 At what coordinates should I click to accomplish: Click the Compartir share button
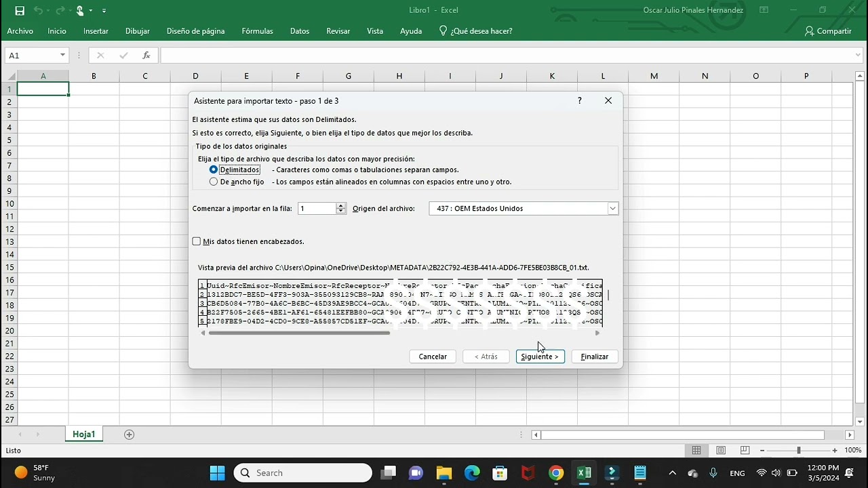(x=828, y=31)
